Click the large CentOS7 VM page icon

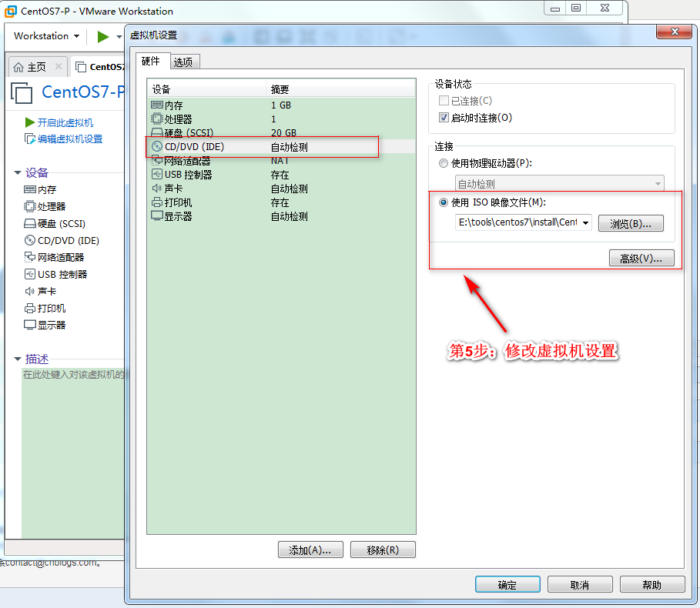(x=22, y=93)
